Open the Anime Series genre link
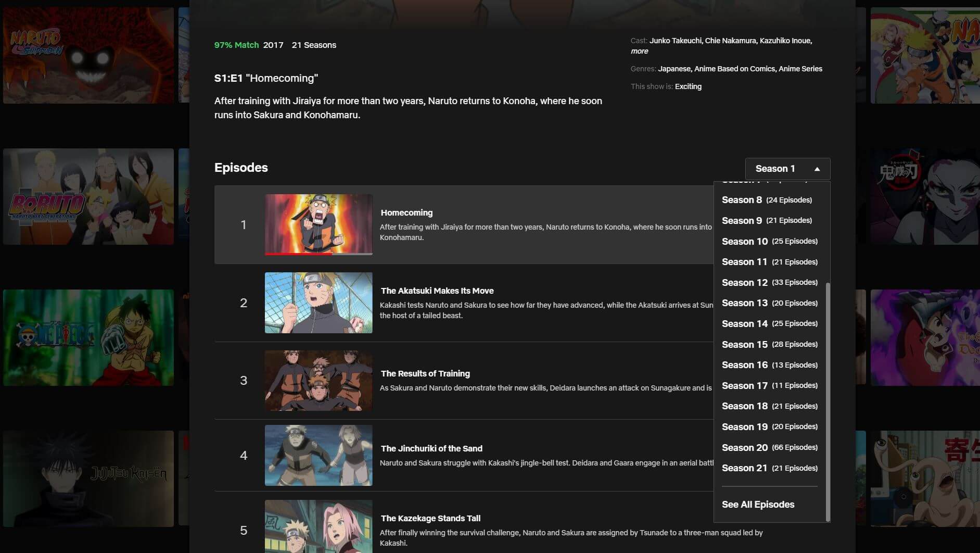Screen dimensions: 980x553 [800, 69]
